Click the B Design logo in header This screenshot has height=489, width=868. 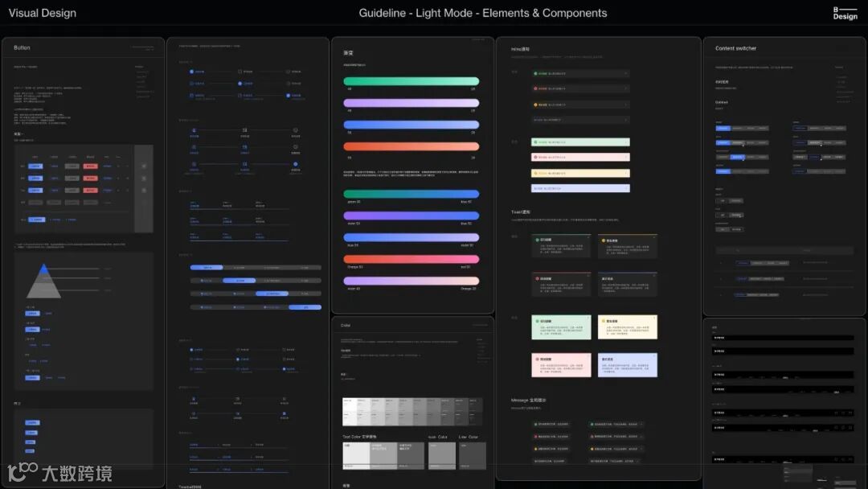point(845,14)
